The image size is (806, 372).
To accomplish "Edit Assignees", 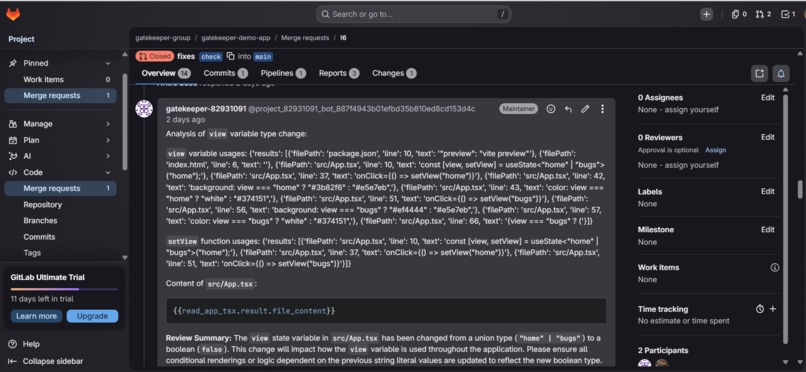I will pyautogui.click(x=767, y=98).
